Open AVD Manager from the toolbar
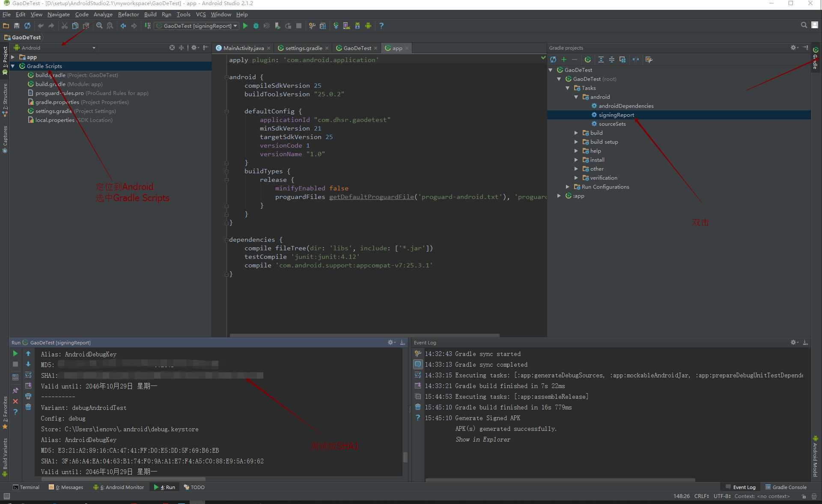Image resolution: width=822 pixels, height=504 pixels. click(347, 26)
